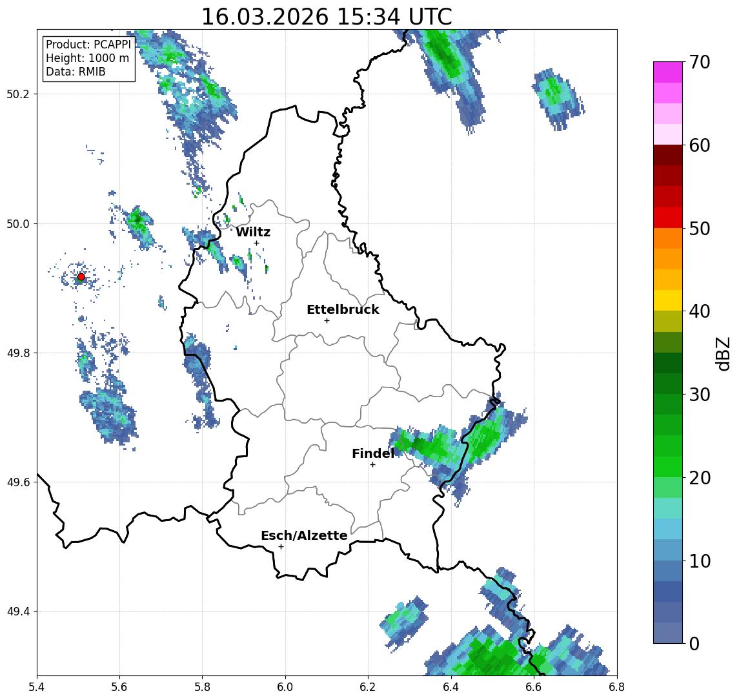Click the latitude label 50.0
The width and height of the screenshot is (739, 700).
[x=17, y=223]
